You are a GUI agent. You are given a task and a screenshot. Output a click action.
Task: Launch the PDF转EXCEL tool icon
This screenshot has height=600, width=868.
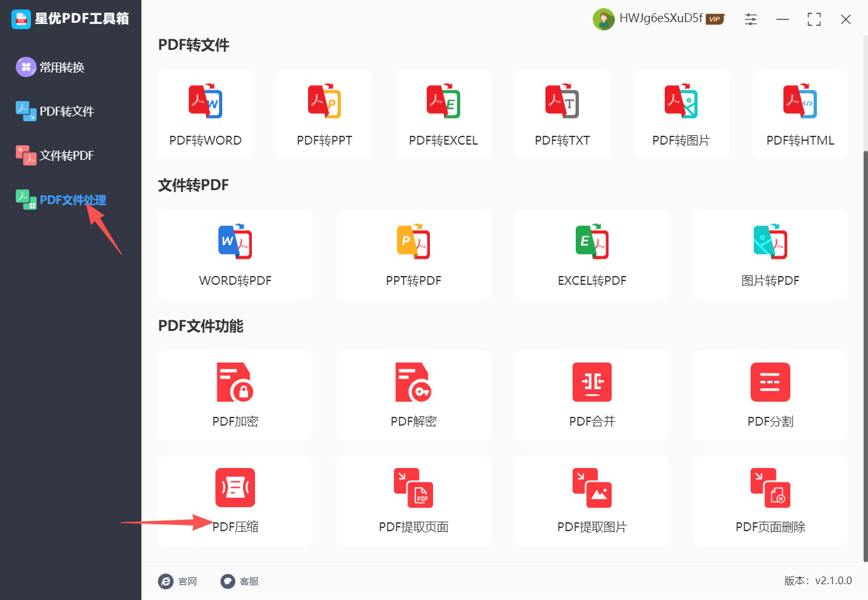(x=443, y=101)
